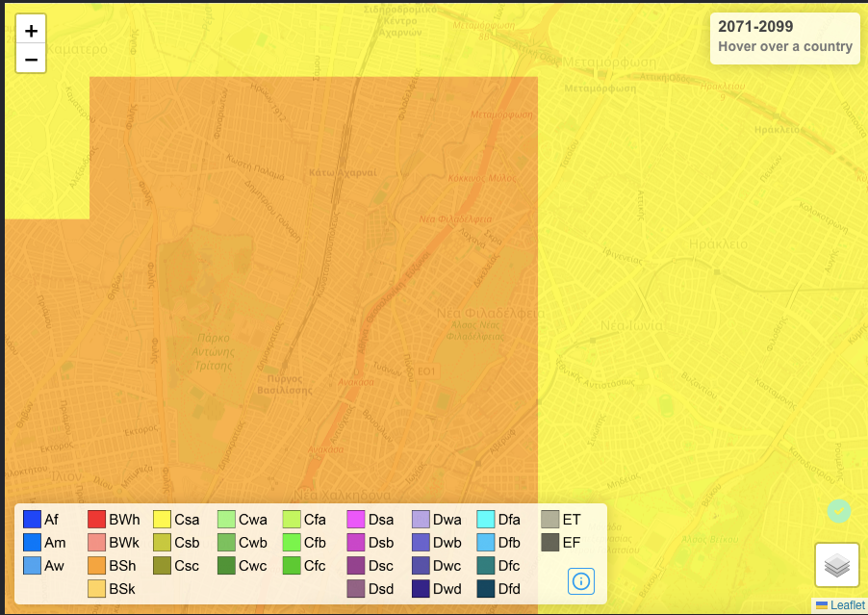This screenshot has height=615, width=868.
Task: Click the Csc legend swatch
Action: point(163,566)
